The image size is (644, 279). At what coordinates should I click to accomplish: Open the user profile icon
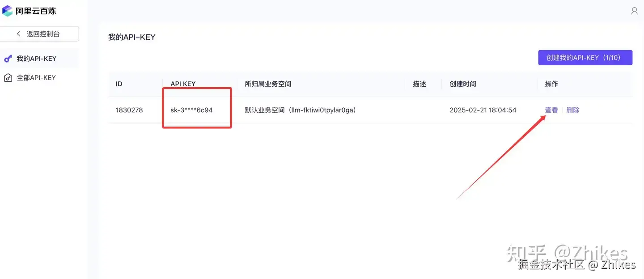pyautogui.click(x=634, y=11)
